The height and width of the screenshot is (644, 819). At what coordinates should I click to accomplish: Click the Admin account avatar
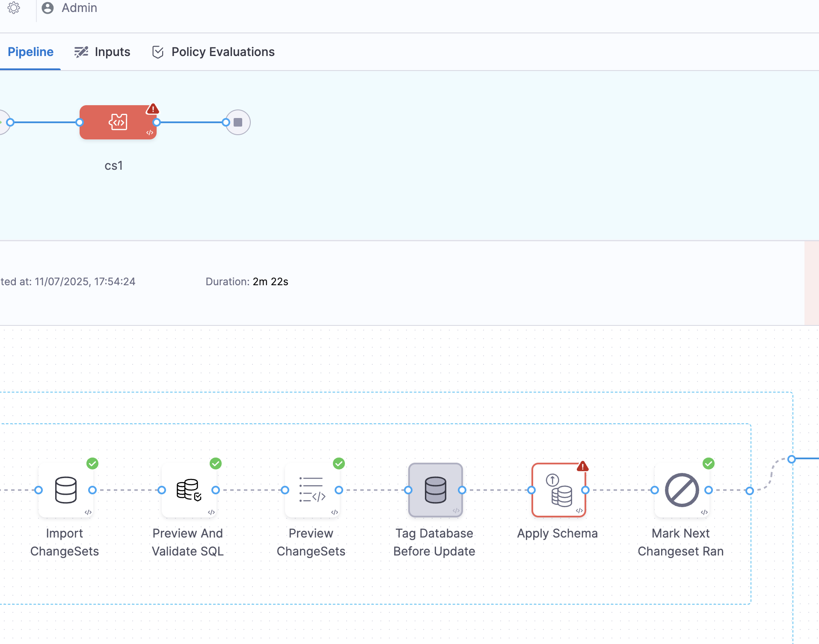point(48,8)
